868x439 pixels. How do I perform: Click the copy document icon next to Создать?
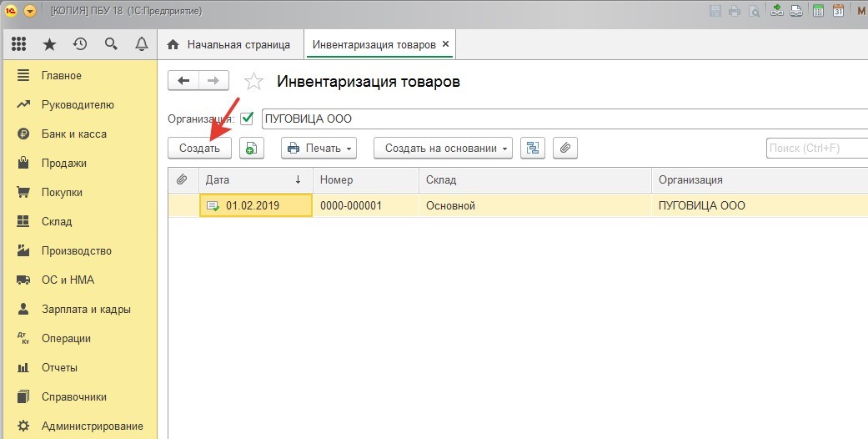[252, 149]
